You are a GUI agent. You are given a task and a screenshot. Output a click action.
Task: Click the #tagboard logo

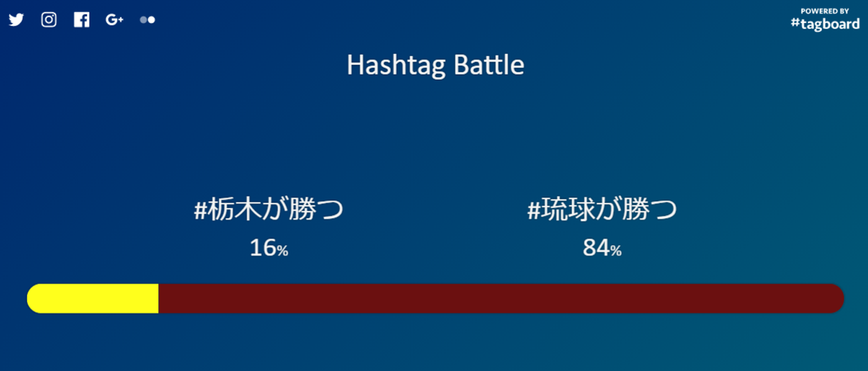[x=825, y=23]
